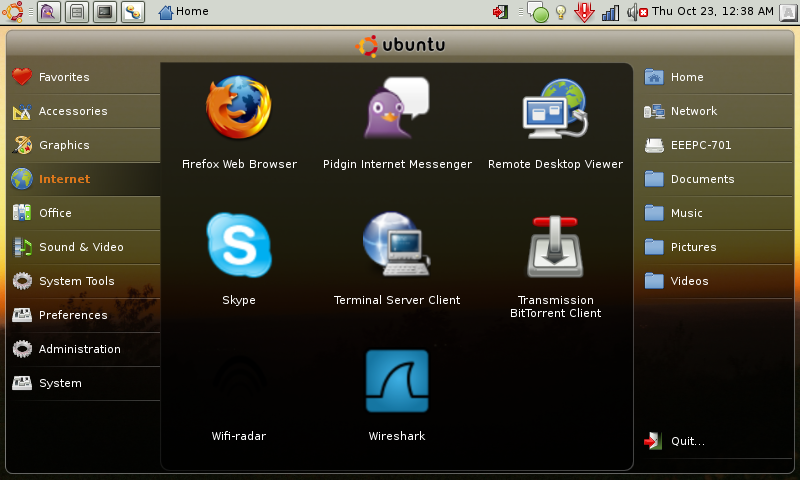
Task: Open the clock showing Thu Oct 23
Action: click(x=713, y=11)
